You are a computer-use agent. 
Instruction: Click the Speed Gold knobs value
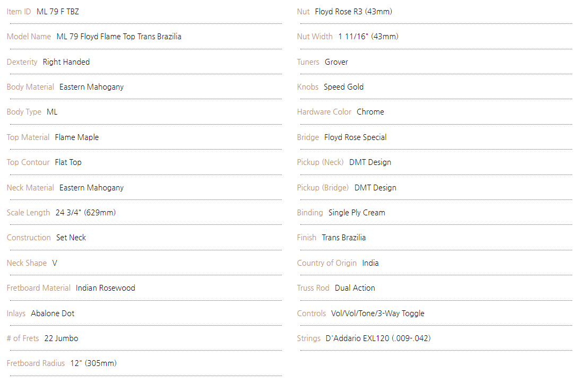pyautogui.click(x=344, y=87)
